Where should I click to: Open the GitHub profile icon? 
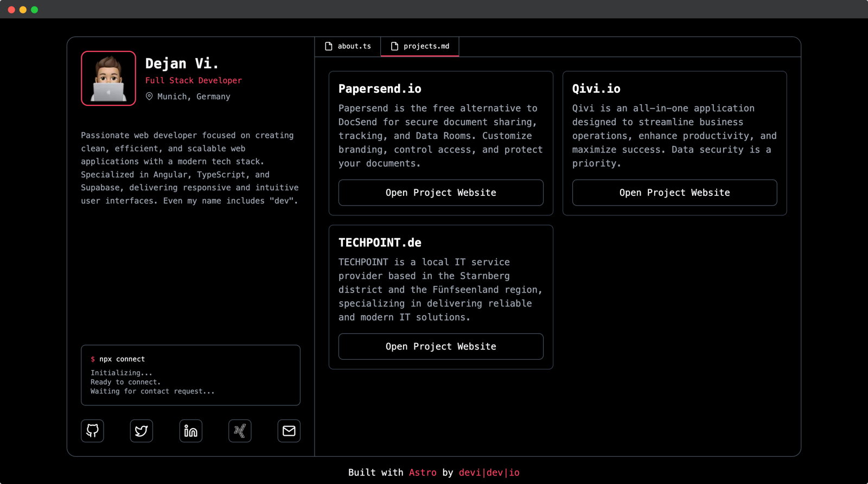click(92, 431)
